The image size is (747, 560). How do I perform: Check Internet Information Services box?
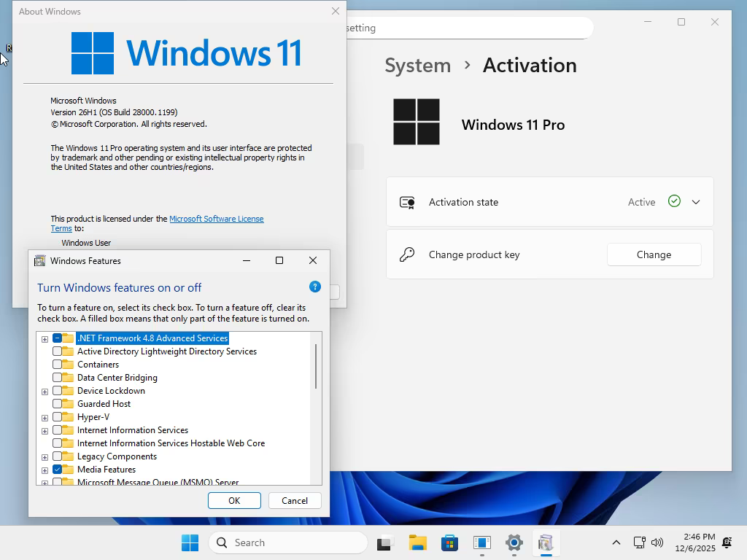click(57, 430)
